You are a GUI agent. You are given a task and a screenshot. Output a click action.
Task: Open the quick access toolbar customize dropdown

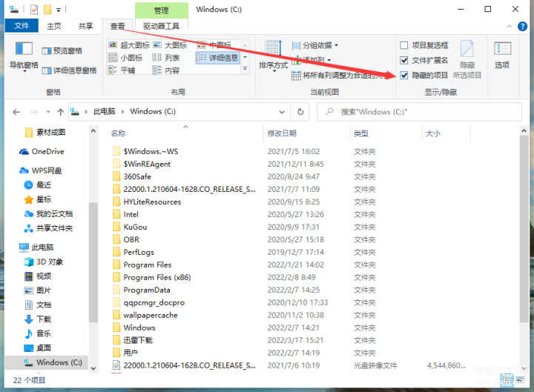pyautogui.click(x=59, y=10)
